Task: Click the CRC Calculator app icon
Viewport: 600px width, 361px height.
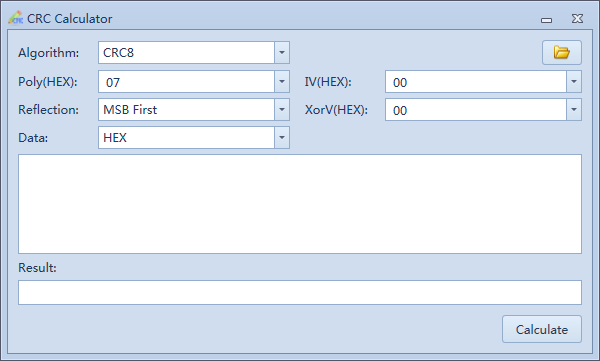Action: tap(16, 18)
